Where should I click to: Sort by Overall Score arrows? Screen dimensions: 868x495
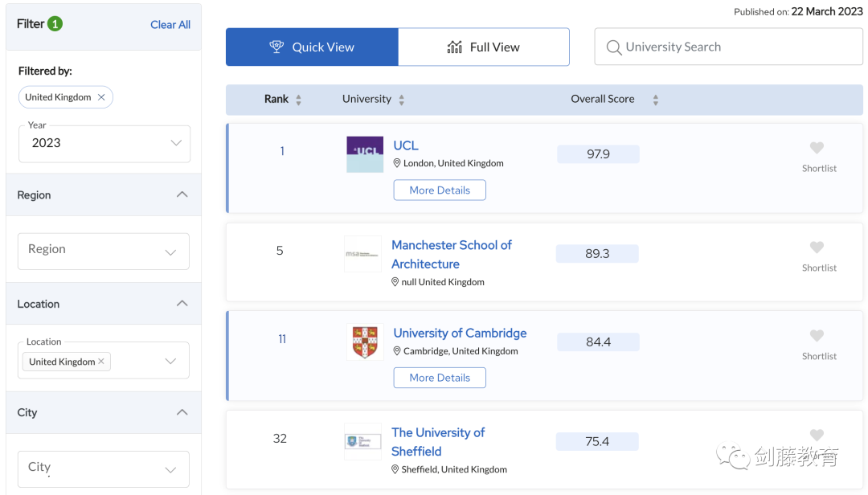tap(656, 100)
